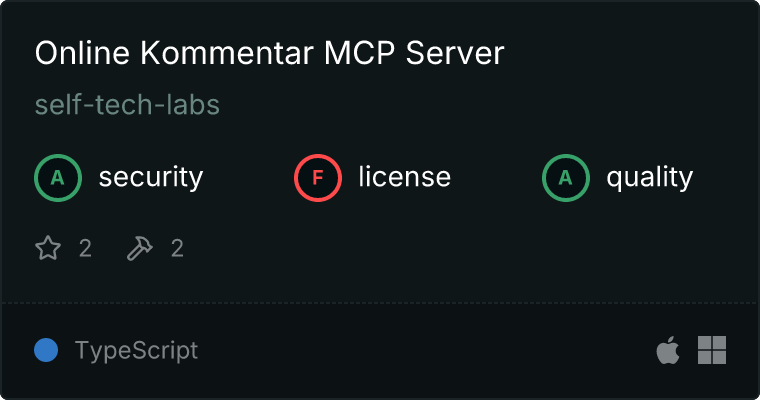Image resolution: width=760 pixels, height=400 pixels.
Task: Click the blue TypeScript language dot
Action: [x=46, y=350]
